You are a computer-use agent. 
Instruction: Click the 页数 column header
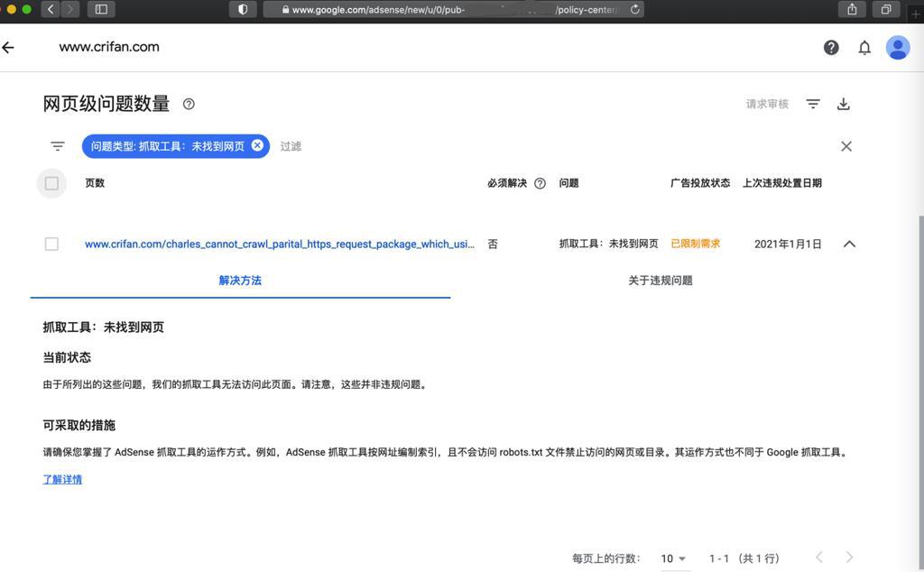95,183
